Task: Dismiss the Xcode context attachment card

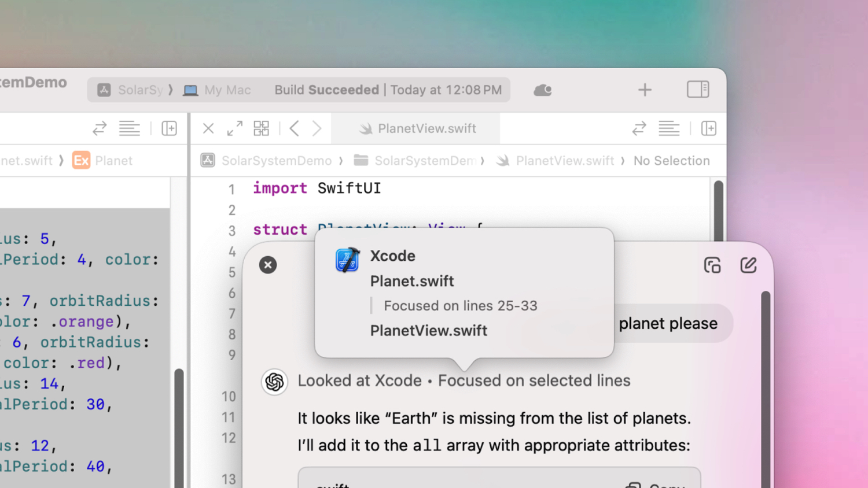Action: [x=267, y=265]
